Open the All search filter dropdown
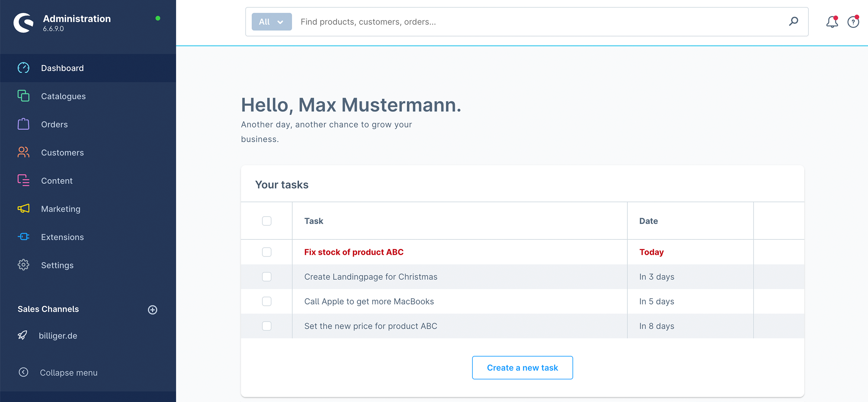The image size is (868, 402). point(272,22)
